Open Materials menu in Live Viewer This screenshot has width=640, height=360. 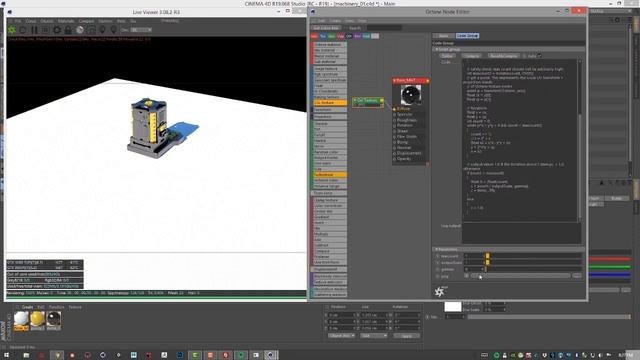(66, 21)
